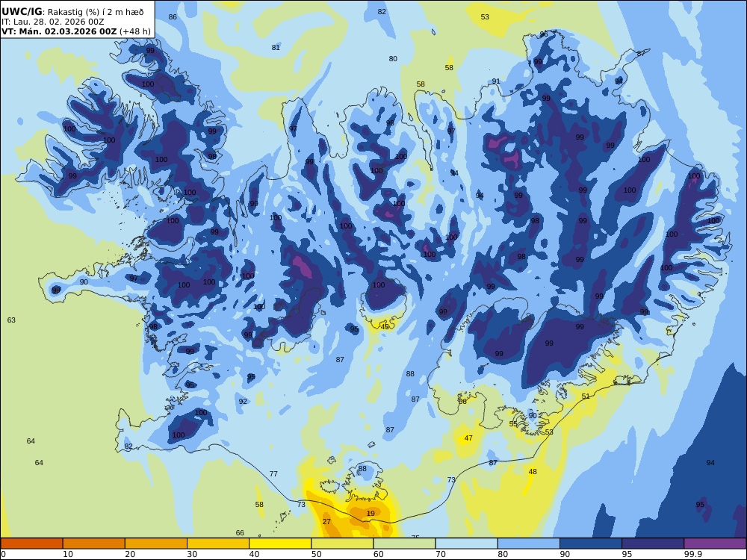This screenshot has height=560, width=747.
Task: Click the humidity value 91 on the north coast
Action: click(496, 81)
